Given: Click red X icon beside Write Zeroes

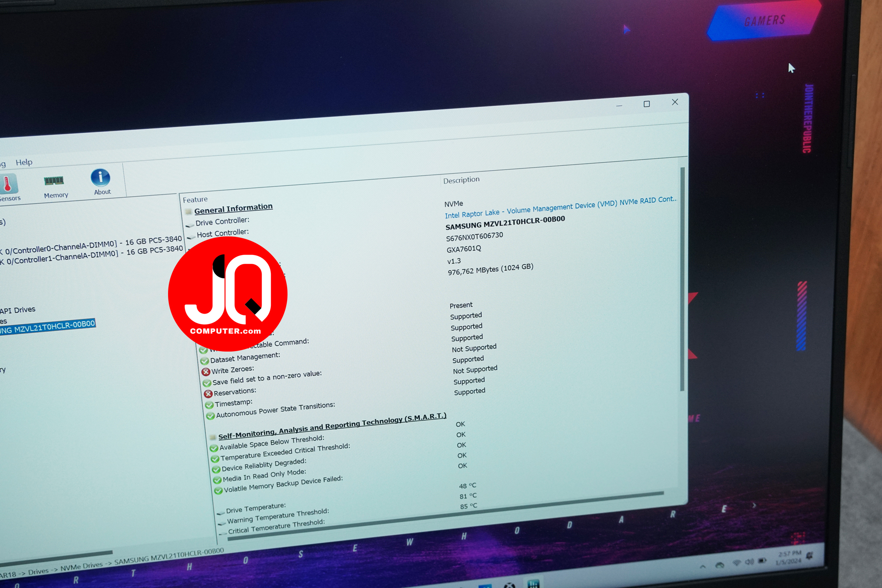Looking at the screenshot, I should [206, 371].
